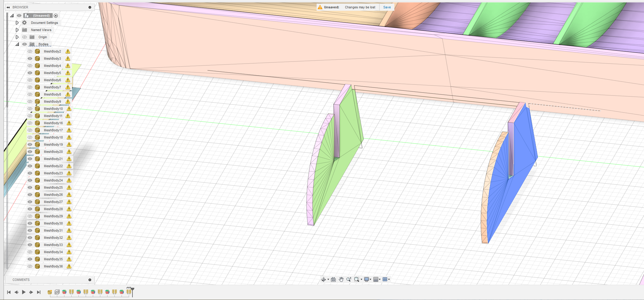The height and width of the screenshot is (300, 644).
Task: Open the Viewports layout icon
Action: pos(385,280)
